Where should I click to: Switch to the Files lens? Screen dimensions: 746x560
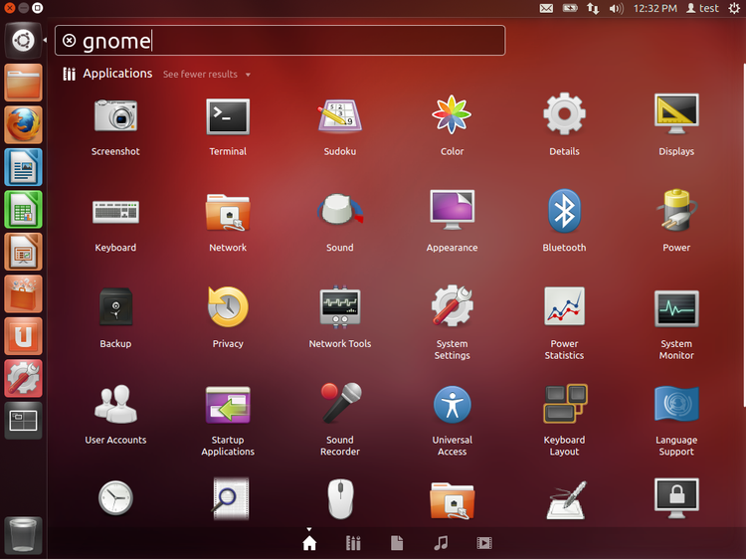pyautogui.click(x=397, y=543)
